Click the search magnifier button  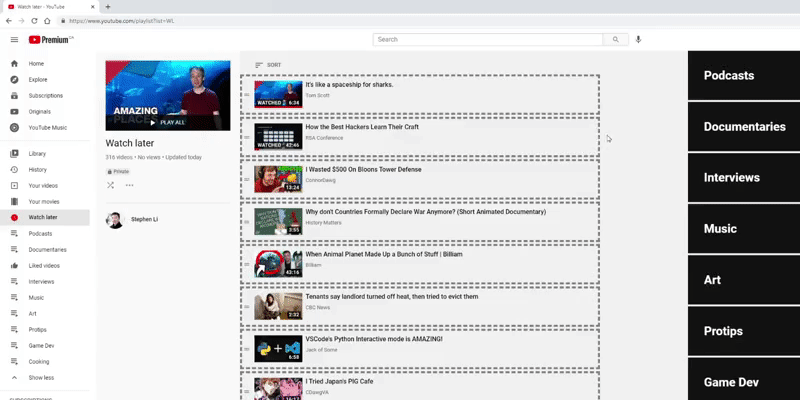(615, 39)
